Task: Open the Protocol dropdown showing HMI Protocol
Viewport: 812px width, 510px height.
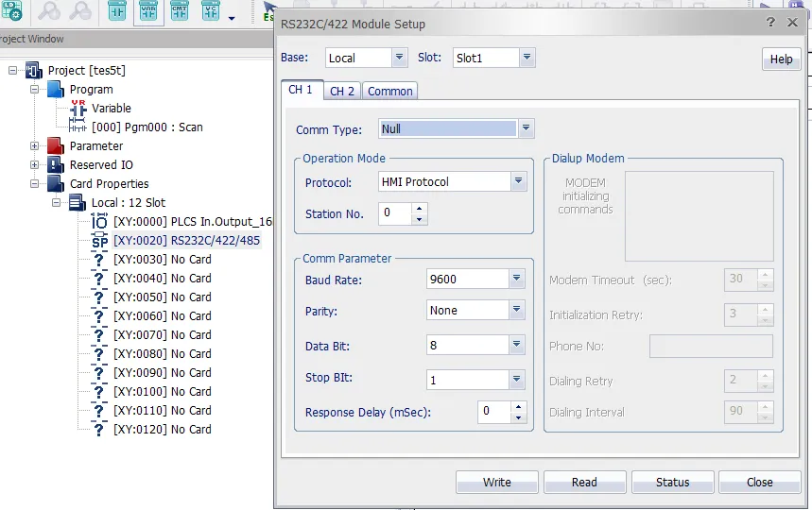Action: click(518, 181)
